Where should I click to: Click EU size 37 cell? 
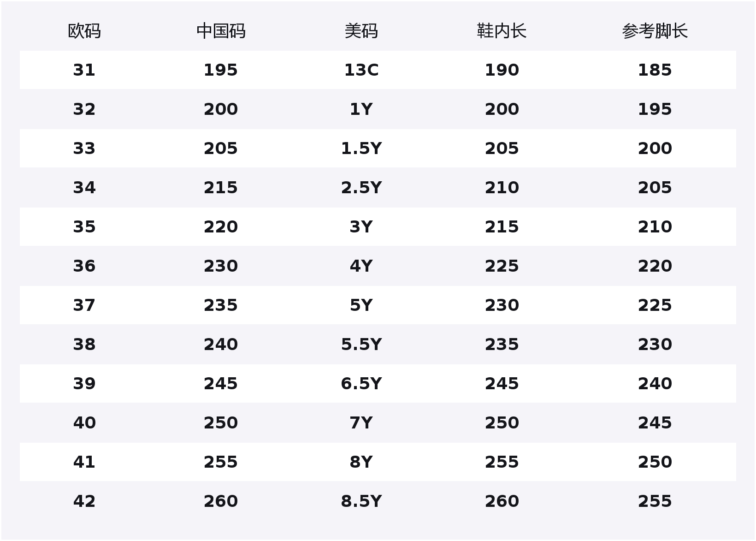tap(84, 305)
